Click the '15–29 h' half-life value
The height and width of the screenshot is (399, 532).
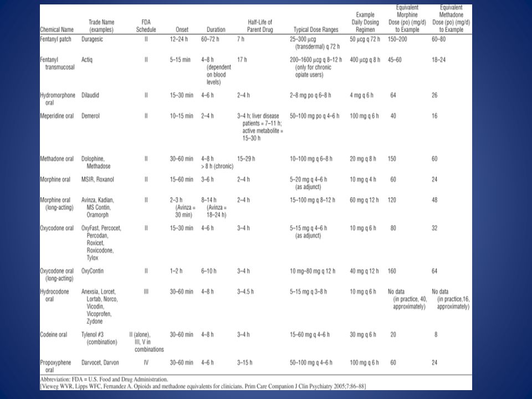tap(245, 158)
